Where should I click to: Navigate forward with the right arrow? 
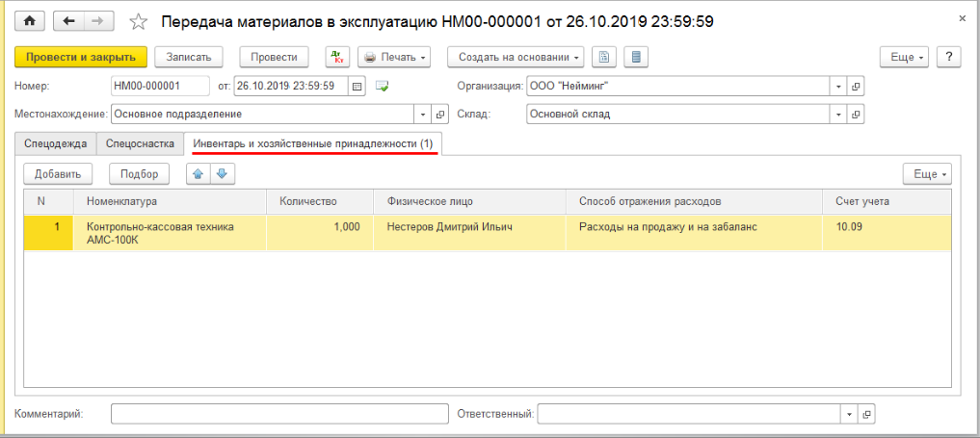point(97,21)
